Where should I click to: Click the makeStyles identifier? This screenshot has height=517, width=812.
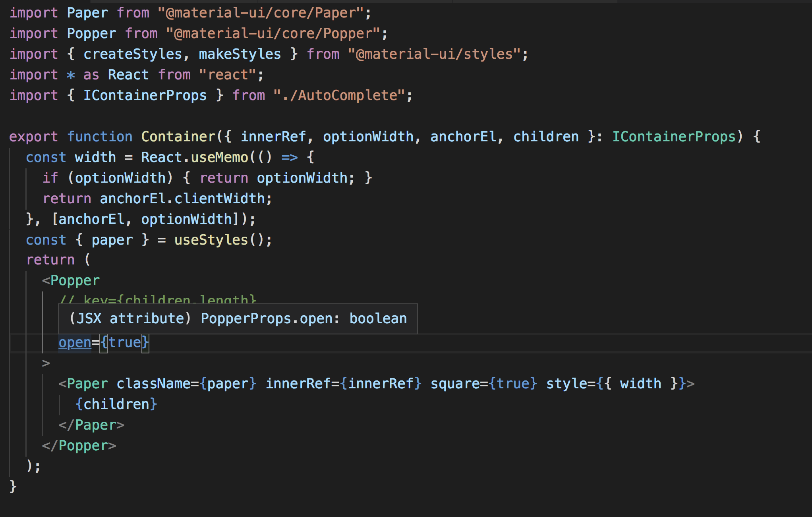[x=239, y=54]
